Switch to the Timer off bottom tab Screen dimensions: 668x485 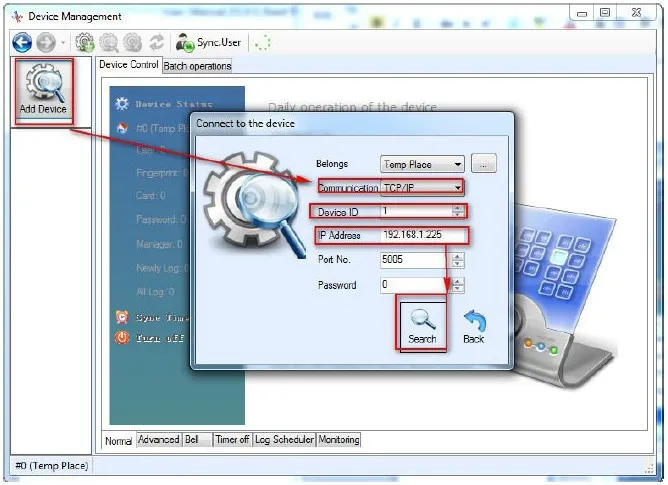[232, 439]
